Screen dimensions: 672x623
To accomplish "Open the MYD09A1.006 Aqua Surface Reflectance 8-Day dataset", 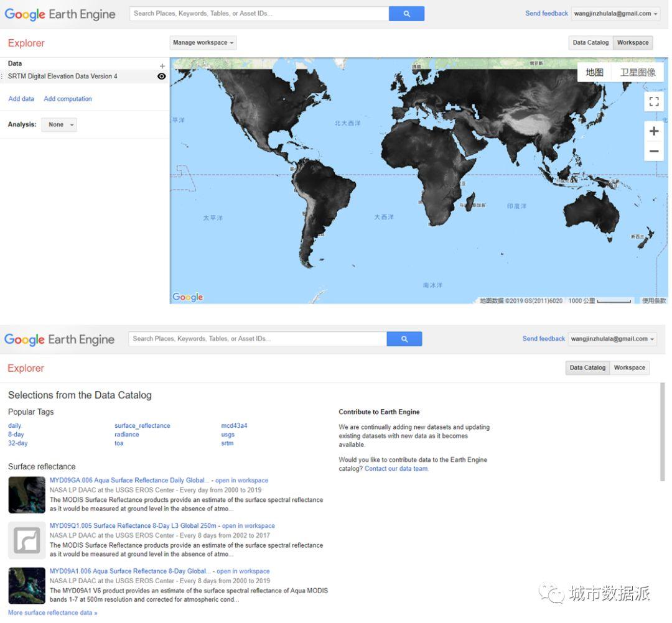I will tap(130, 571).
